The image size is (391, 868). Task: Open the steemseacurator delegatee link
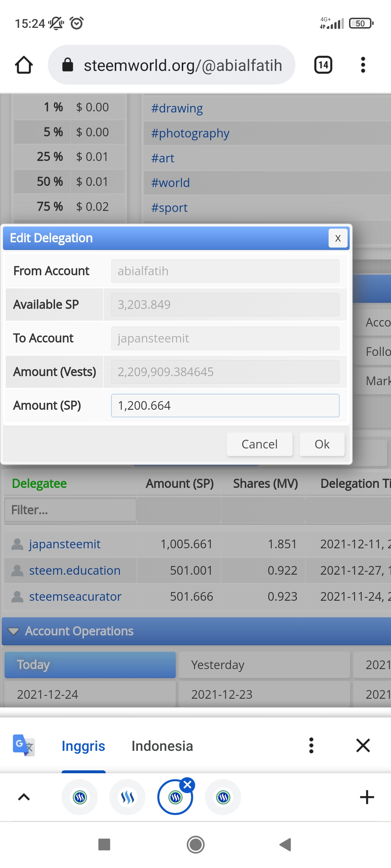[75, 596]
